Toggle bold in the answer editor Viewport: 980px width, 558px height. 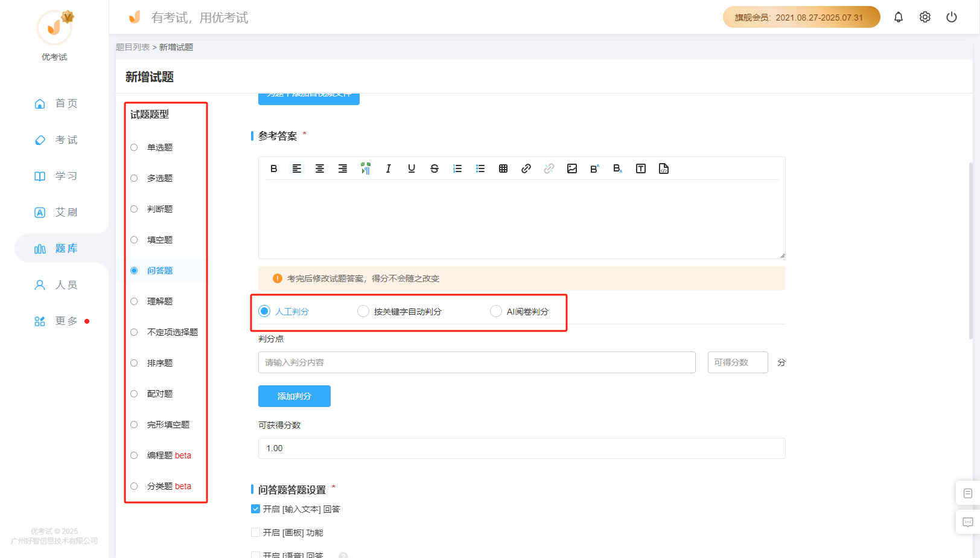pos(274,168)
